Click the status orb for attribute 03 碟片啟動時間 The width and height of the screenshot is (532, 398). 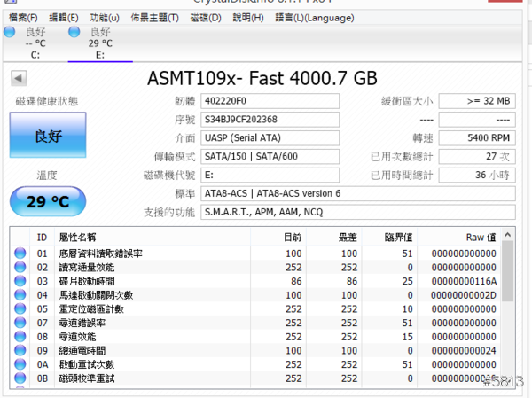tap(20, 281)
